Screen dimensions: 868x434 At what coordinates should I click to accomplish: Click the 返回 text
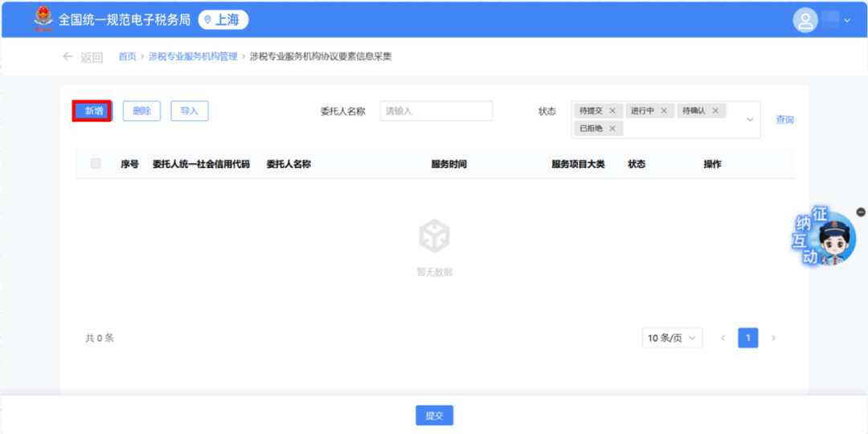click(x=92, y=57)
